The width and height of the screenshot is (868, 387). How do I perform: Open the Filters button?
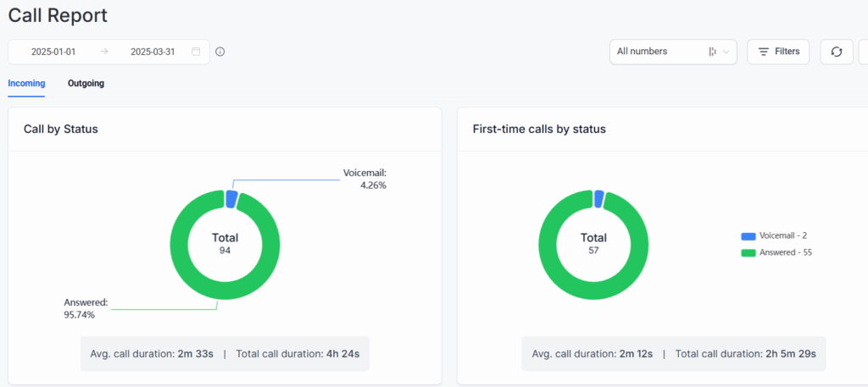pos(778,52)
